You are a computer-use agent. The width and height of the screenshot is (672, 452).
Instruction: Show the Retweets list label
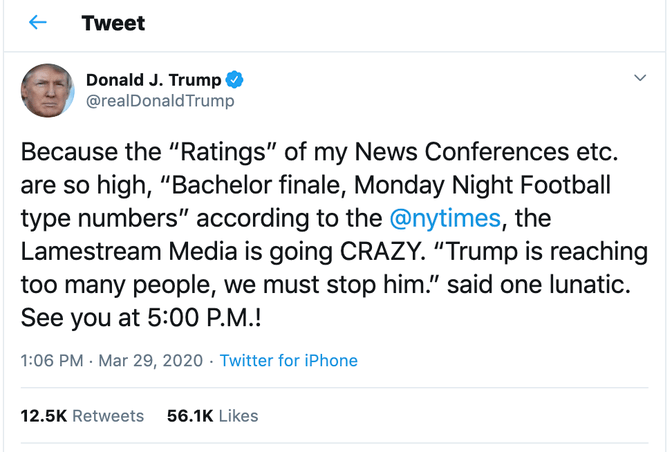(x=108, y=415)
